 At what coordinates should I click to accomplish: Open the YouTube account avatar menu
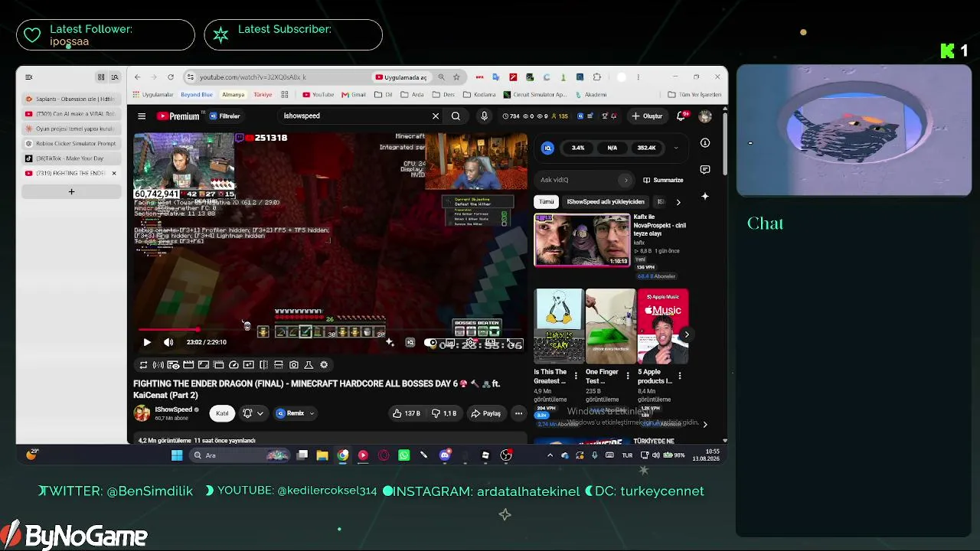705,116
